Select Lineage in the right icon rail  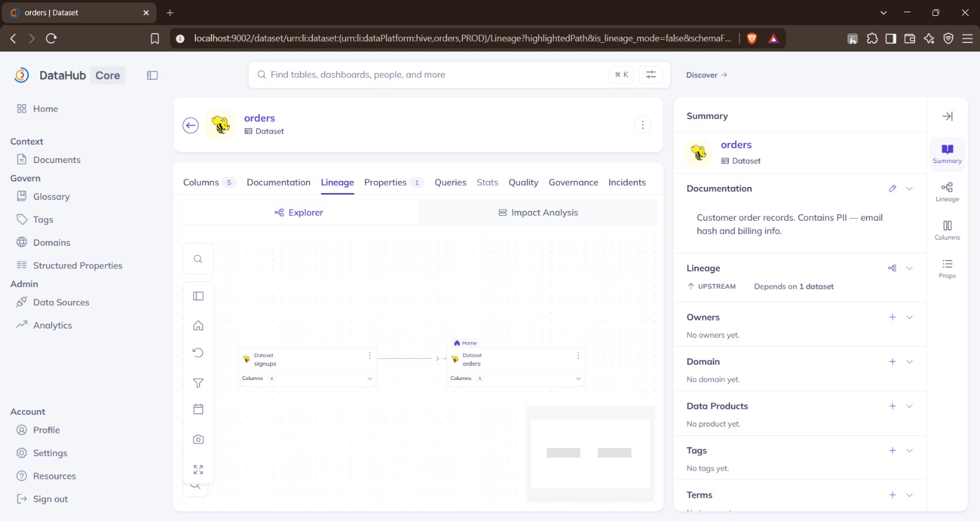tap(948, 192)
